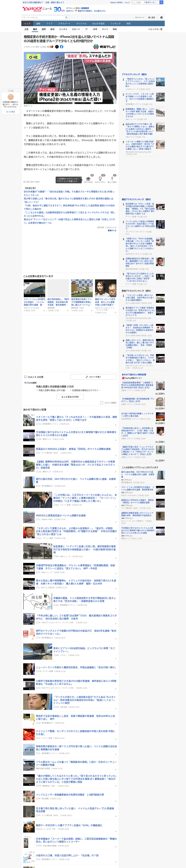This screenshot has width=186, height=868.
Task: Select the 国際 category tab
Action: pos(44,29)
